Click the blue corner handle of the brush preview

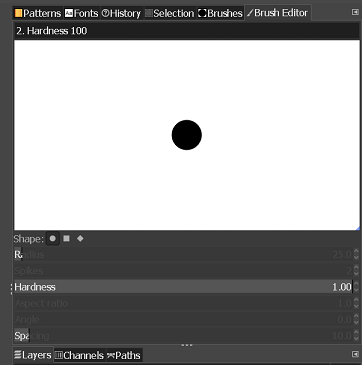coord(358,228)
